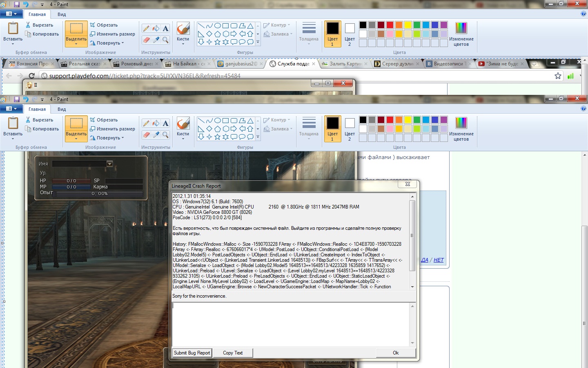
Task: Select the Pencil tool in the top Paint ribbon
Action: pos(146,29)
